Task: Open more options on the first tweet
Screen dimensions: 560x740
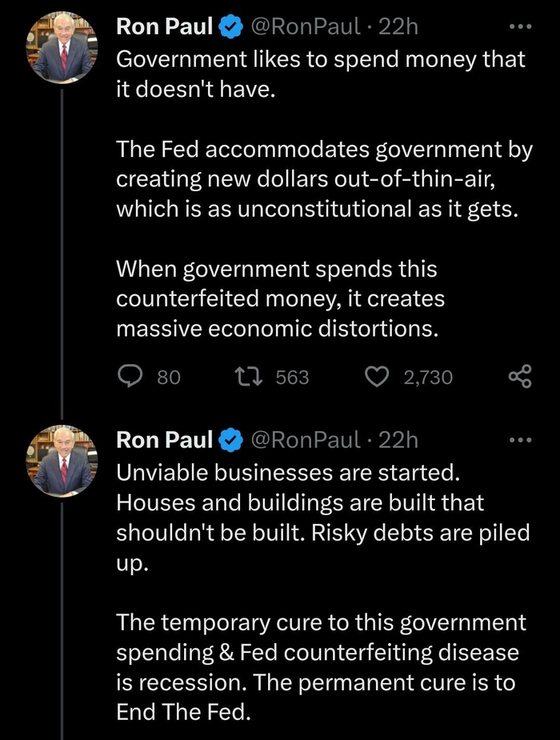Action: point(520,26)
